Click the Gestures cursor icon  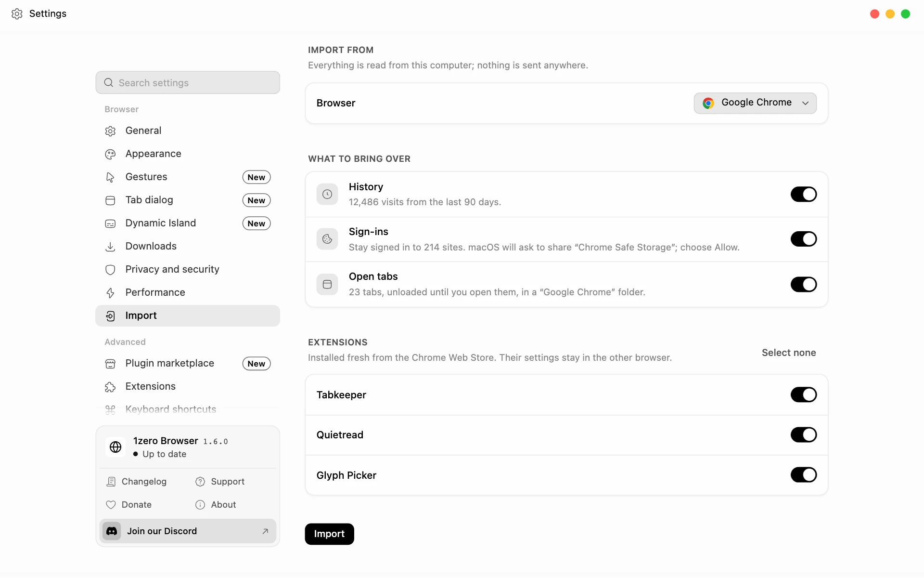110,177
